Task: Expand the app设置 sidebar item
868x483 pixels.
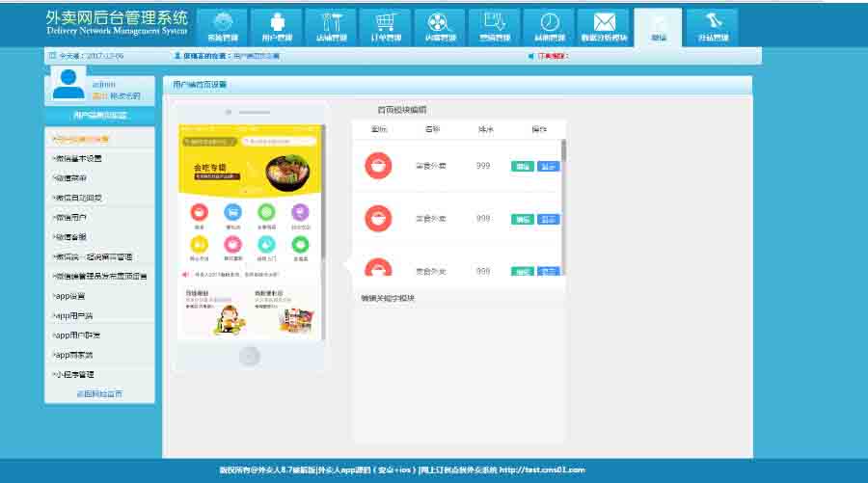Action: tap(69, 296)
